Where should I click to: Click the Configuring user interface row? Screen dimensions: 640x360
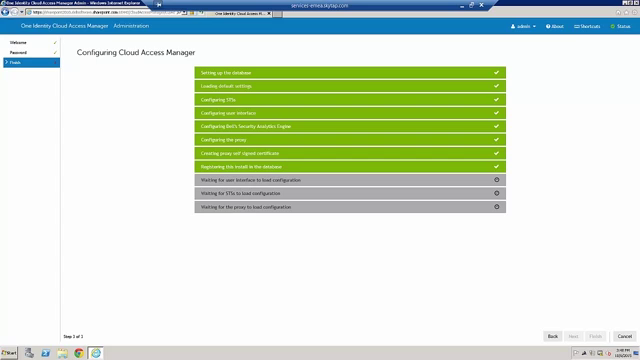350,113
